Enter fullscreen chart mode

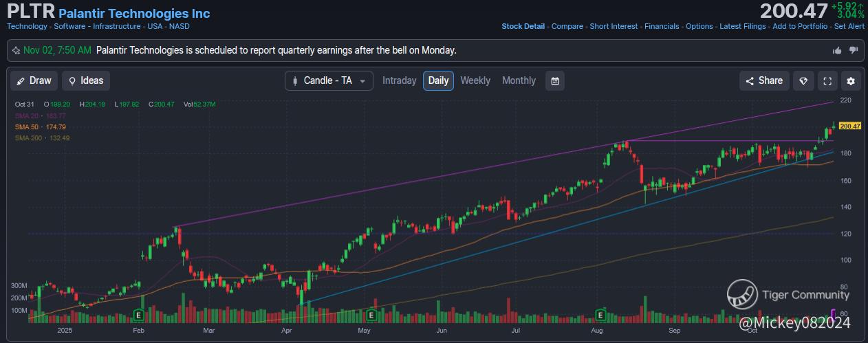pyautogui.click(x=827, y=80)
